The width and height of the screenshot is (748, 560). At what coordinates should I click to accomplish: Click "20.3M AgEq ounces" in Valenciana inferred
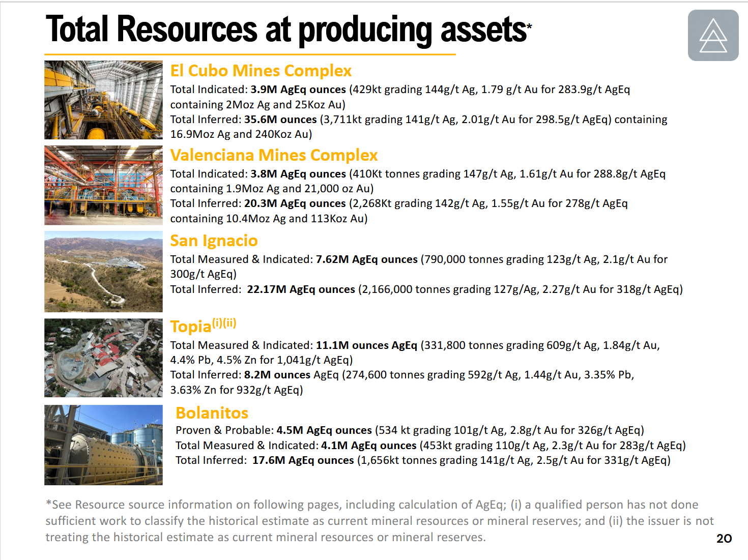click(295, 203)
